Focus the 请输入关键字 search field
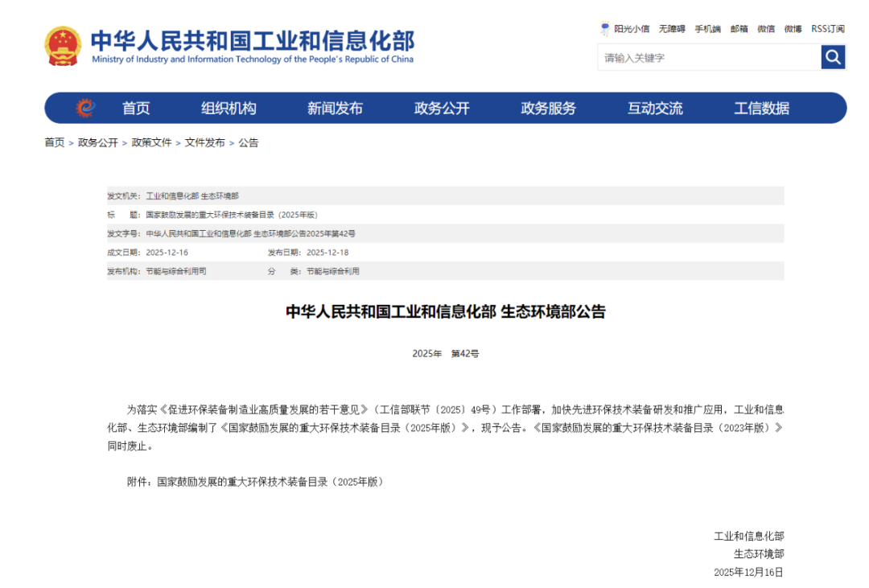 (x=710, y=57)
